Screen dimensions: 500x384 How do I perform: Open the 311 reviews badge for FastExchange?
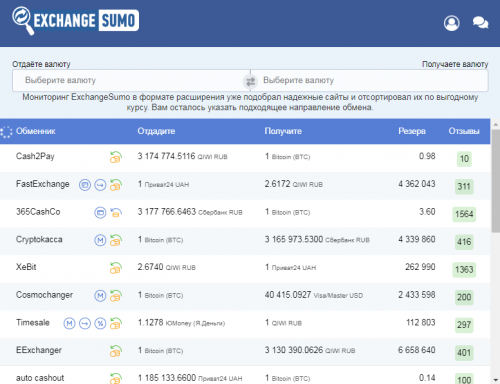[x=464, y=186]
